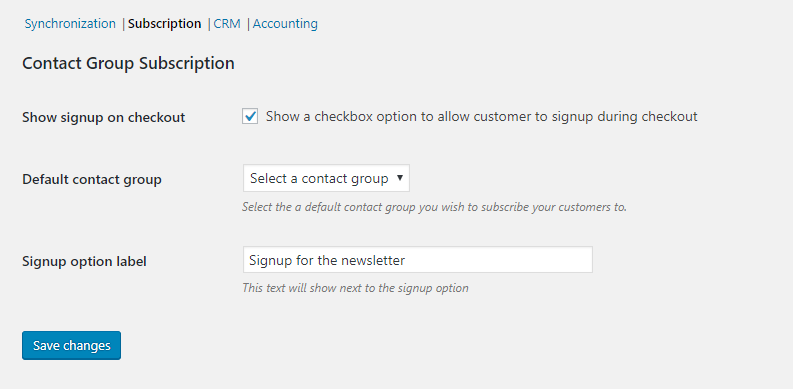The height and width of the screenshot is (389, 793).
Task: Click the 'Default contact group' row label
Action: 92,180
